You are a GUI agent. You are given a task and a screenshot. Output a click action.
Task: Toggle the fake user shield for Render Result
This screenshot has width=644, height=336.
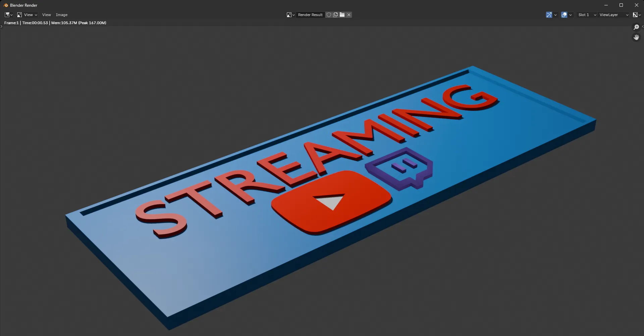click(329, 14)
